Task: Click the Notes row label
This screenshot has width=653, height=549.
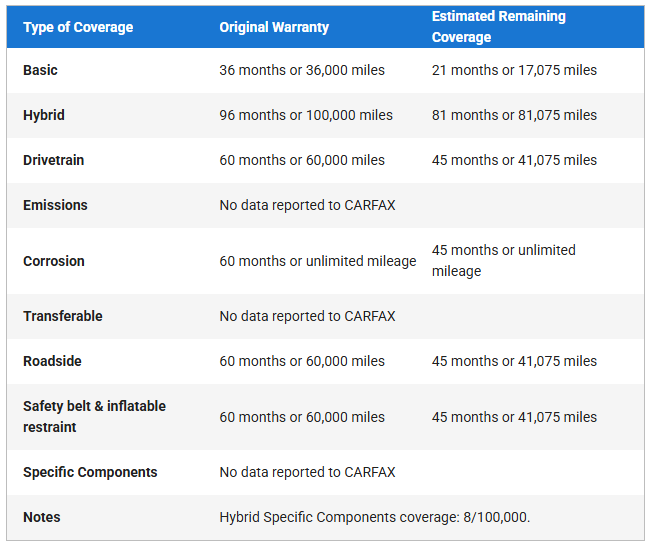Action: 42,517
